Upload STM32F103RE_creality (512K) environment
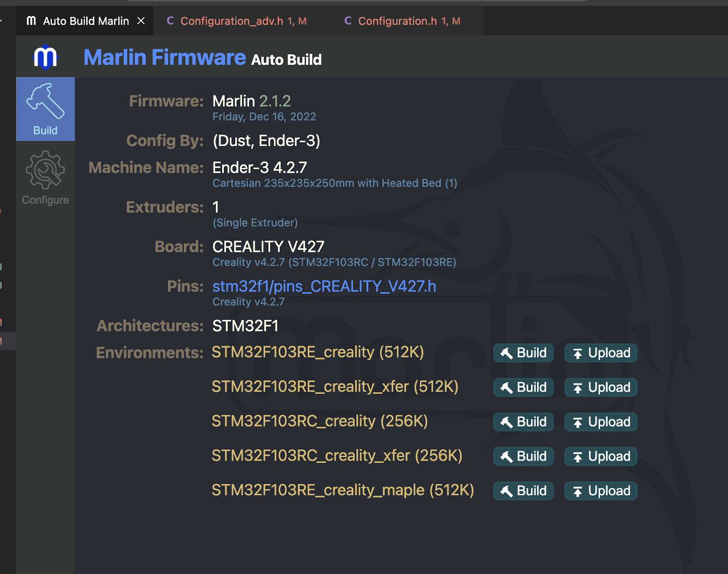 click(601, 353)
